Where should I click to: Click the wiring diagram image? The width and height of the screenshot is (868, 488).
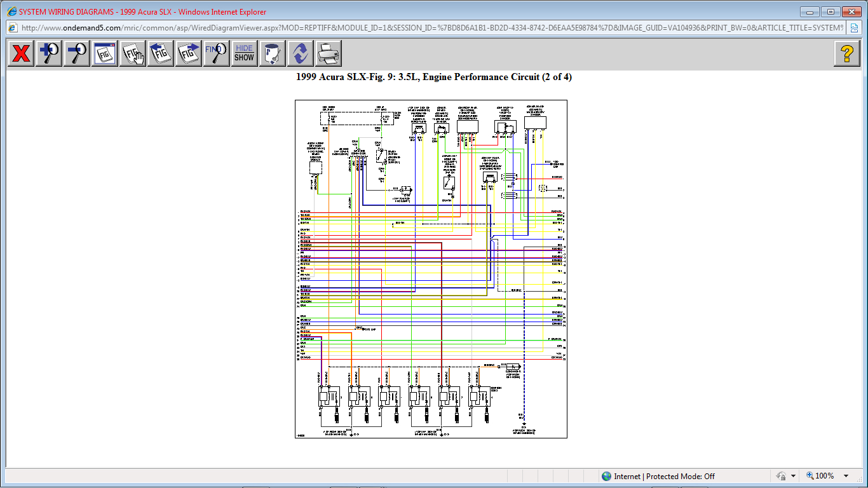pyautogui.click(x=431, y=269)
